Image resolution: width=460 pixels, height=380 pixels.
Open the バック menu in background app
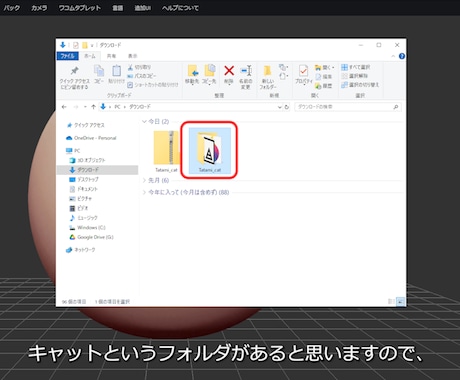point(12,8)
